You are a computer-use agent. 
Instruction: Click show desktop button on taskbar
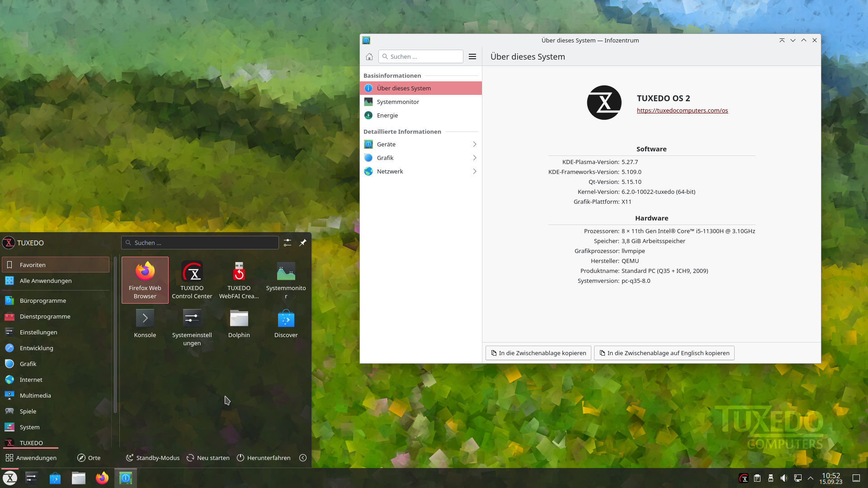(856, 478)
